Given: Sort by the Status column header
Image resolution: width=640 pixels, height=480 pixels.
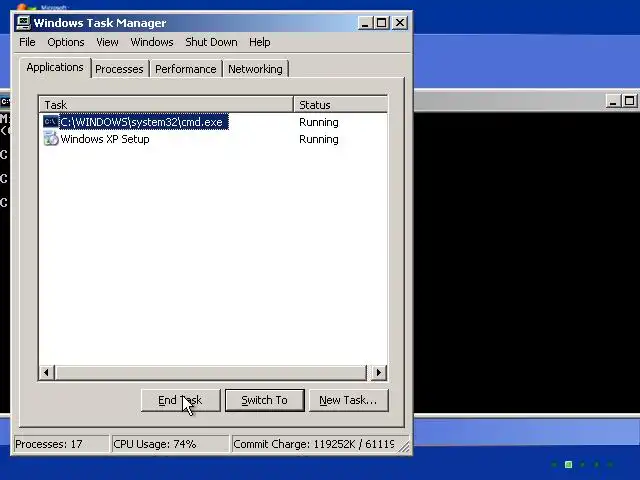Looking at the screenshot, I should [x=340, y=104].
